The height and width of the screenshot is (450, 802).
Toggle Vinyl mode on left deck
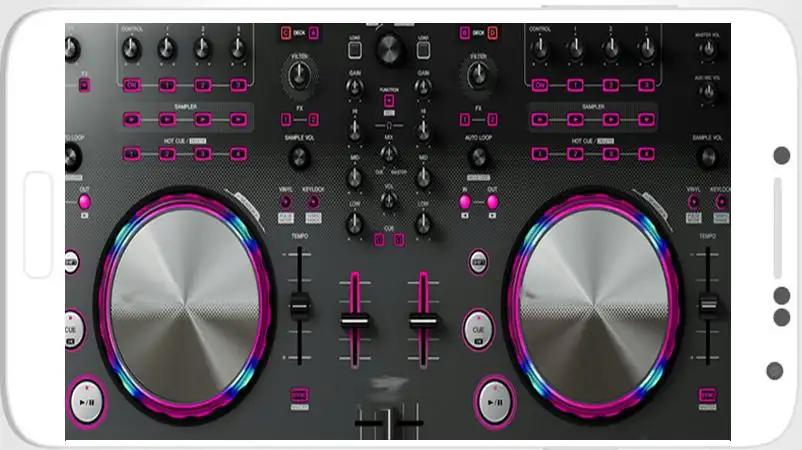[286, 202]
